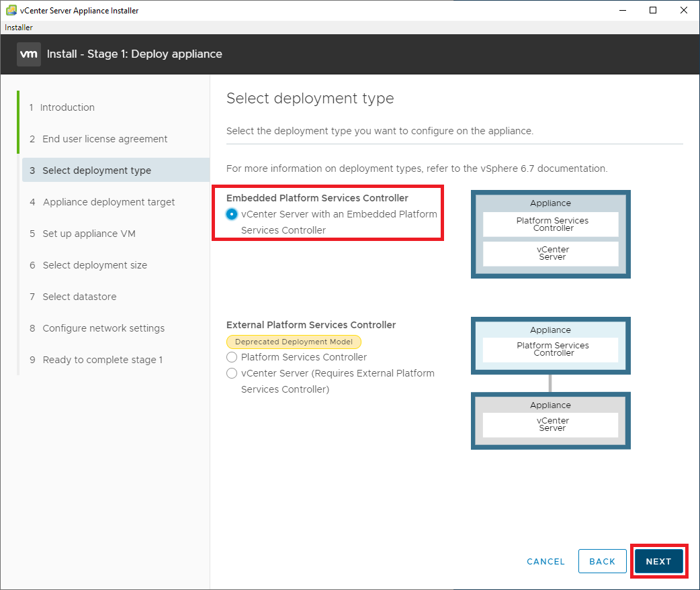Choose vCenter Server requiring External Platform Services Controller
This screenshot has width=700, height=590.
pos(232,373)
